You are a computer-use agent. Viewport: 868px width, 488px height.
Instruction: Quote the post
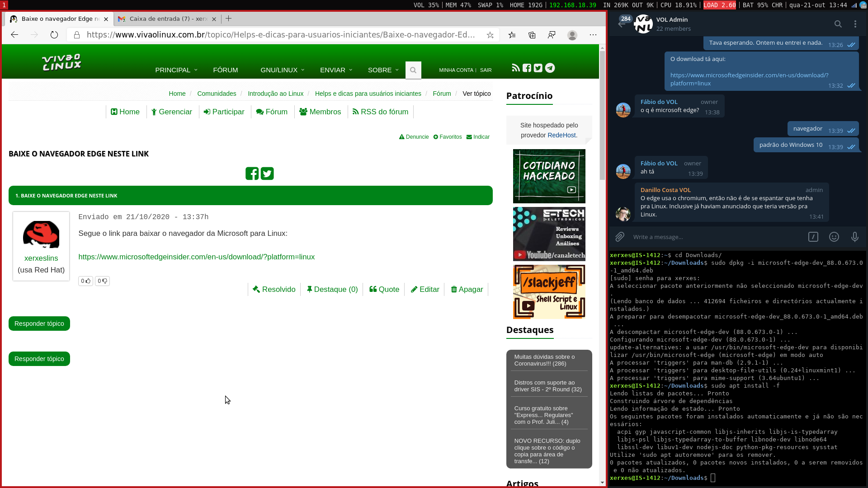384,290
